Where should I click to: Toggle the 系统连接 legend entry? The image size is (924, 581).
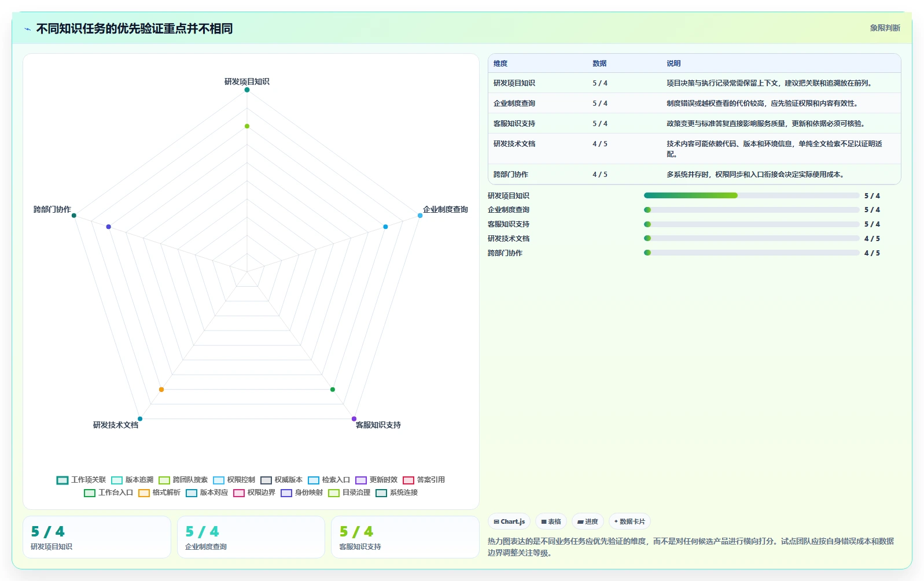tap(397, 493)
